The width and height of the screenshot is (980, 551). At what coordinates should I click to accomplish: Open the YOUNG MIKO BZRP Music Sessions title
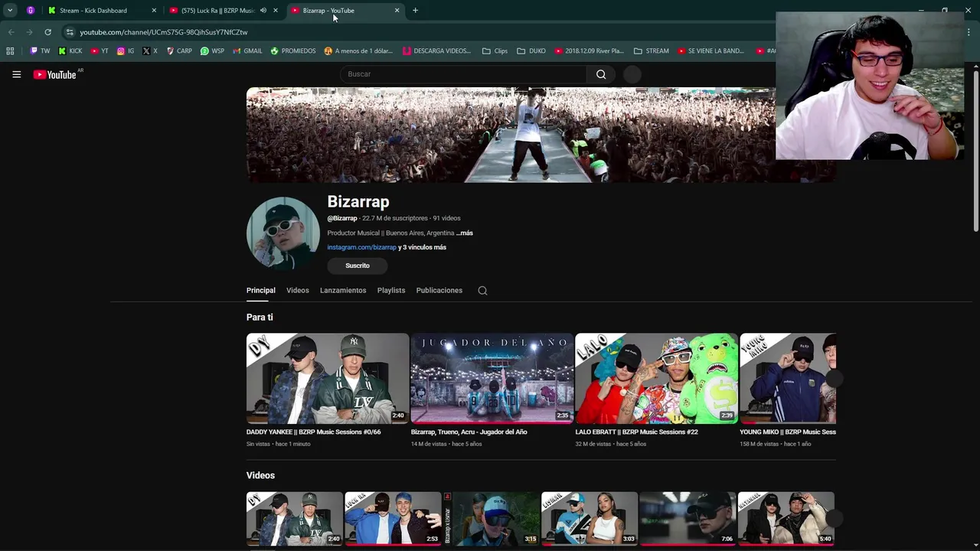[x=788, y=432]
